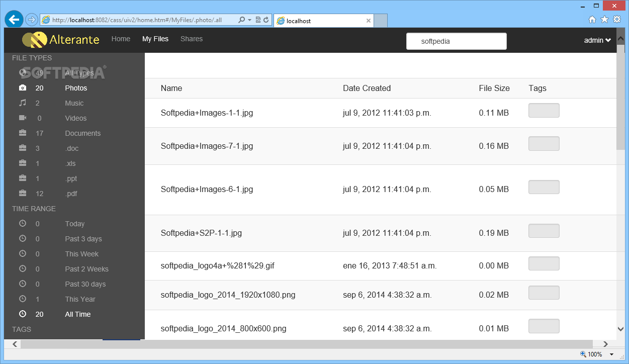Click the clock icon beside Past 2 Weeks
Viewport: 629px width, 364px height.
pos(23,268)
